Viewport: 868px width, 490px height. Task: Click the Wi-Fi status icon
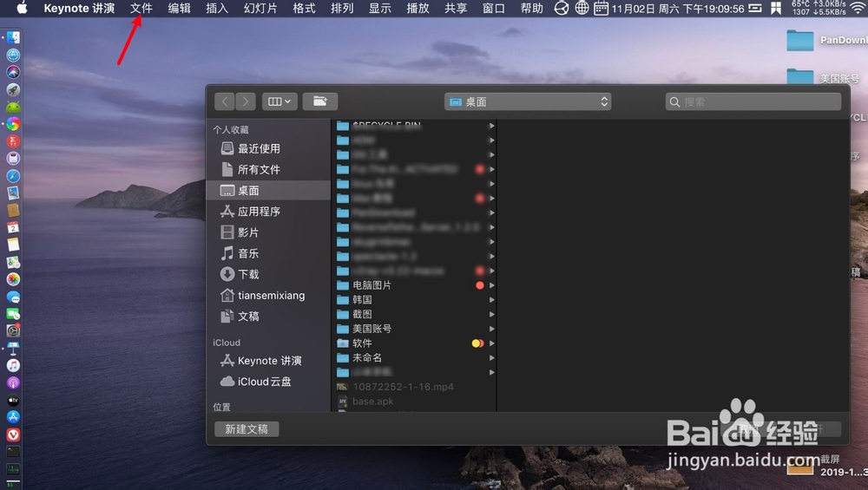click(x=858, y=8)
